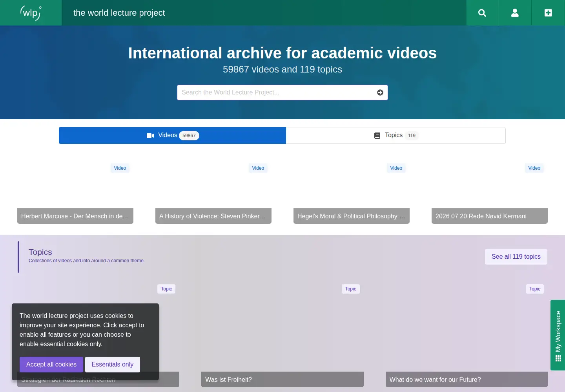Open the search icon in the top bar

pyautogui.click(x=482, y=13)
